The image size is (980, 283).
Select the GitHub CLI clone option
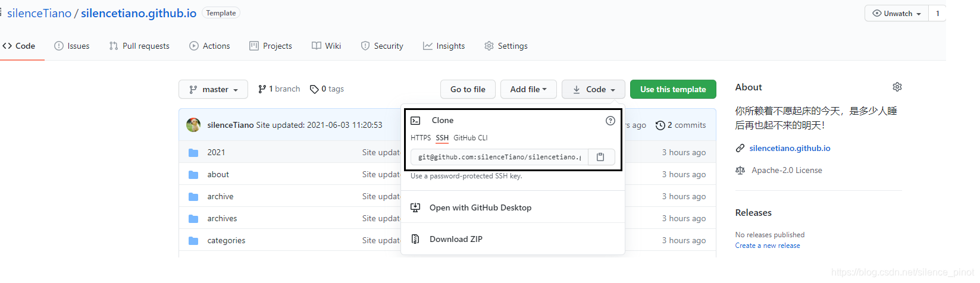[x=471, y=138]
